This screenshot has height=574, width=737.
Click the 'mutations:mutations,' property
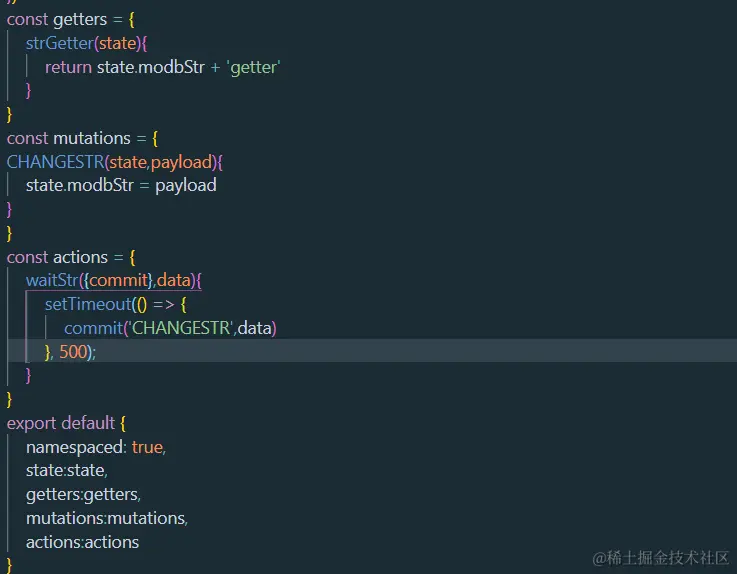(x=107, y=519)
